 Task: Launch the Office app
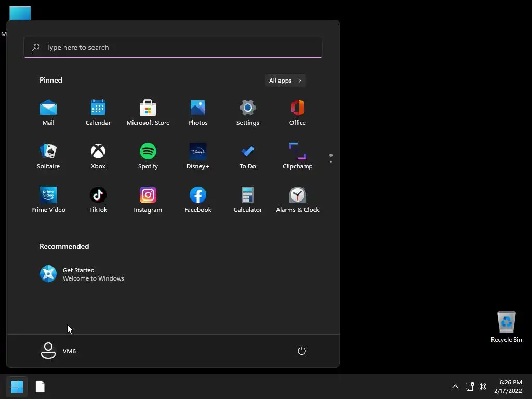[298, 113]
